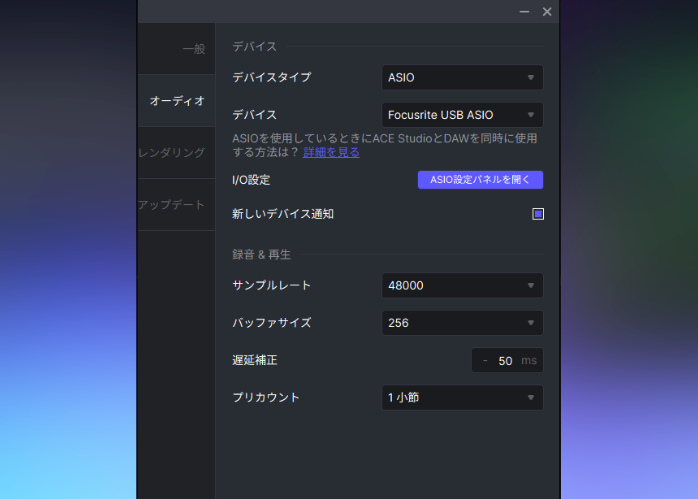Minimize the settings window

[524, 12]
